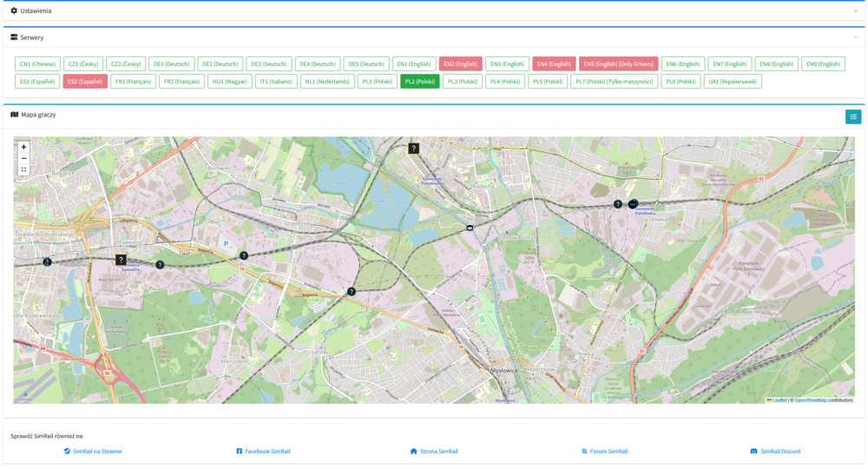Switch to server PL5 (Polski)
Screen dimensions: 868x469
[548, 82]
